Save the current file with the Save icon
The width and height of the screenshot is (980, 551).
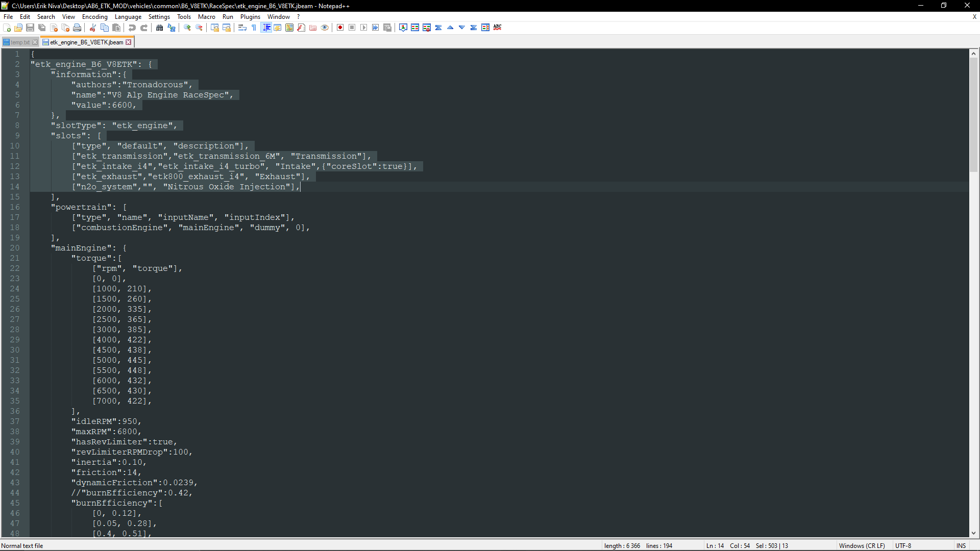pyautogui.click(x=30, y=28)
